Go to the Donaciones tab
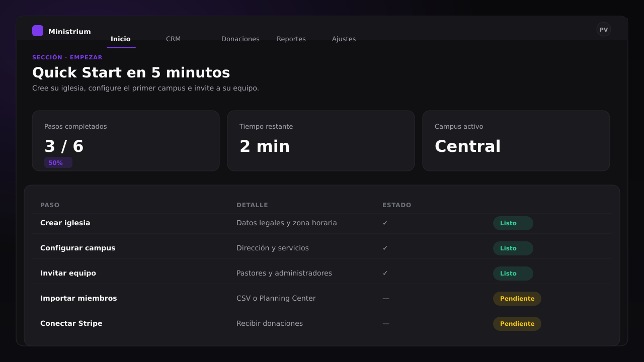 tap(240, 39)
